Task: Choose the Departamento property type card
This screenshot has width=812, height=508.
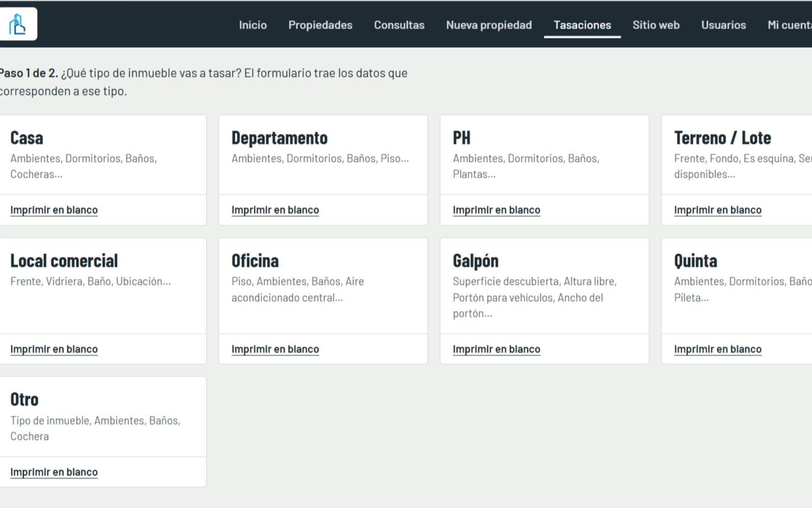Action: click(323, 155)
